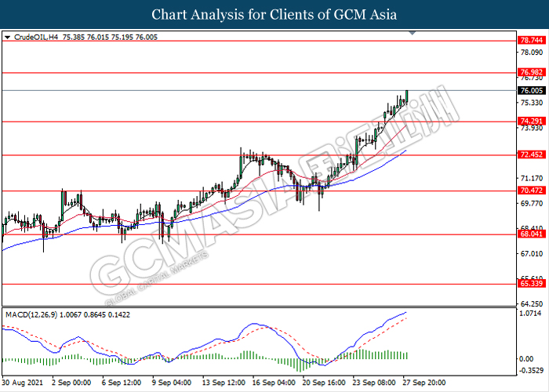This screenshot has height=392, width=549.
Task: Click the 16 Sep 04:00 time label
Action: pos(274,383)
